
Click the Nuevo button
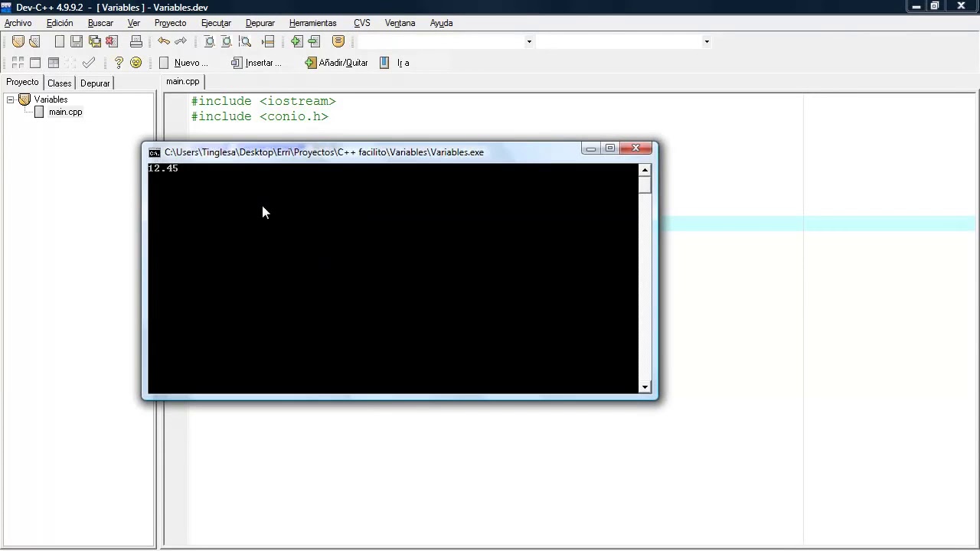click(184, 63)
